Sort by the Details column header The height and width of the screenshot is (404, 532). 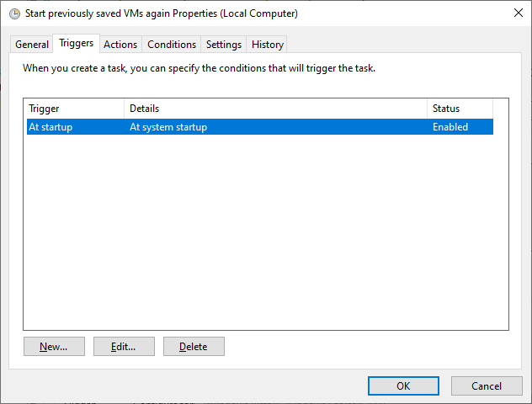[275, 109]
